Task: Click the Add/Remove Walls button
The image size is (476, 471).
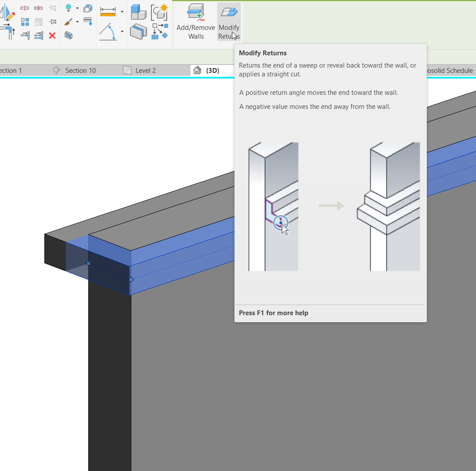Action: [x=195, y=22]
